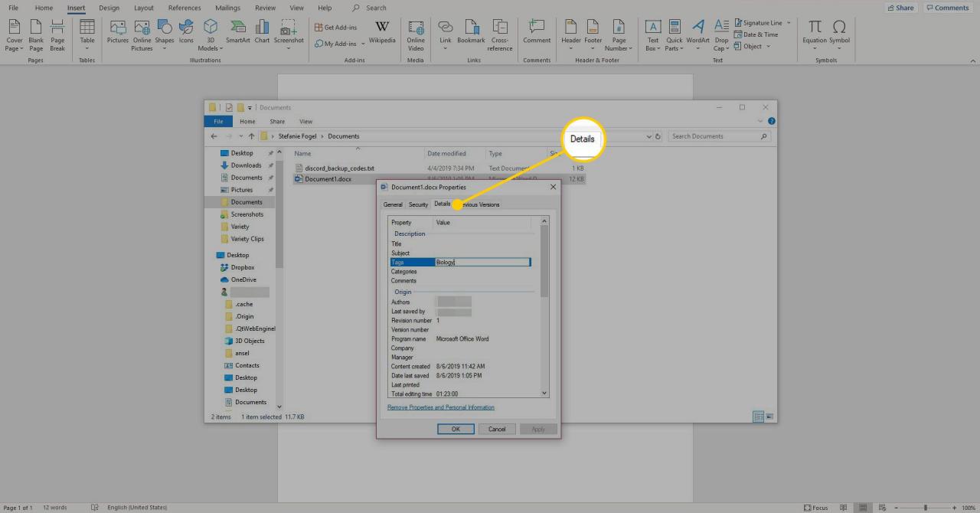
Task: Select OneDrive in the navigation pane
Action: [x=243, y=279]
